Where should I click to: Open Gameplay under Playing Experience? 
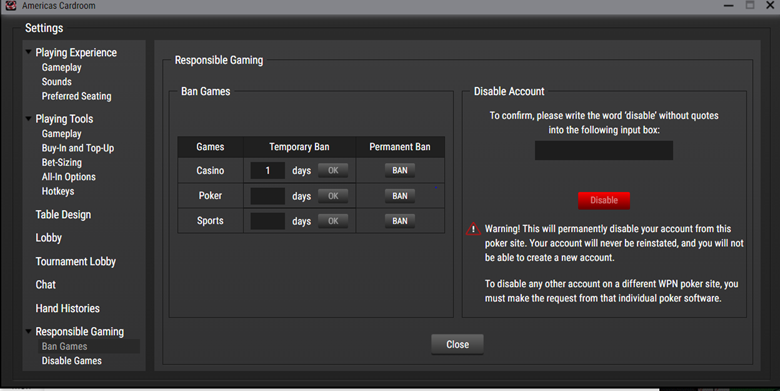(x=62, y=67)
